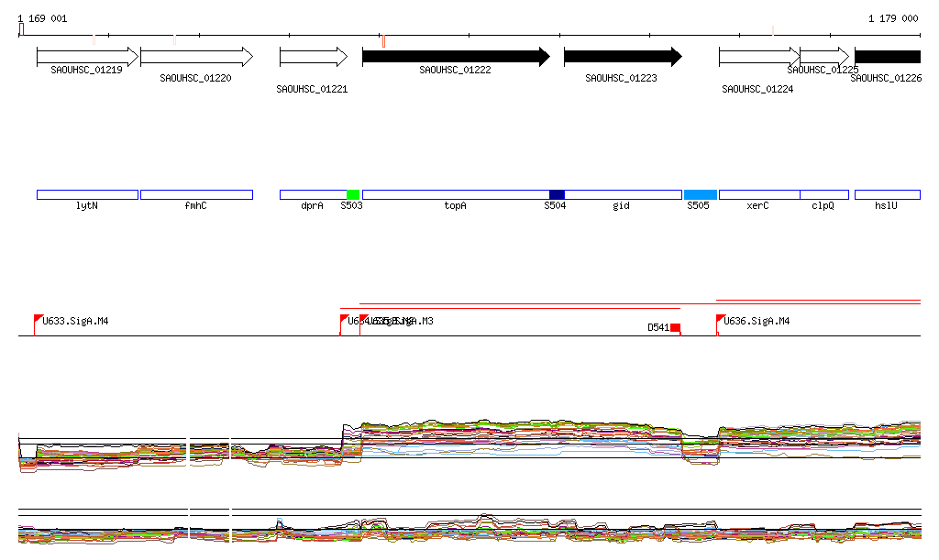Select the xerC gene box
Image resolution: width=939 pixels, height=560 pixels.
[758, 194]
